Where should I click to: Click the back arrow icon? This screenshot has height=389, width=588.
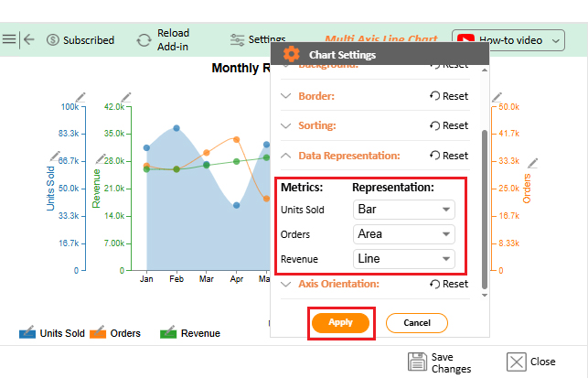[29, 39]
